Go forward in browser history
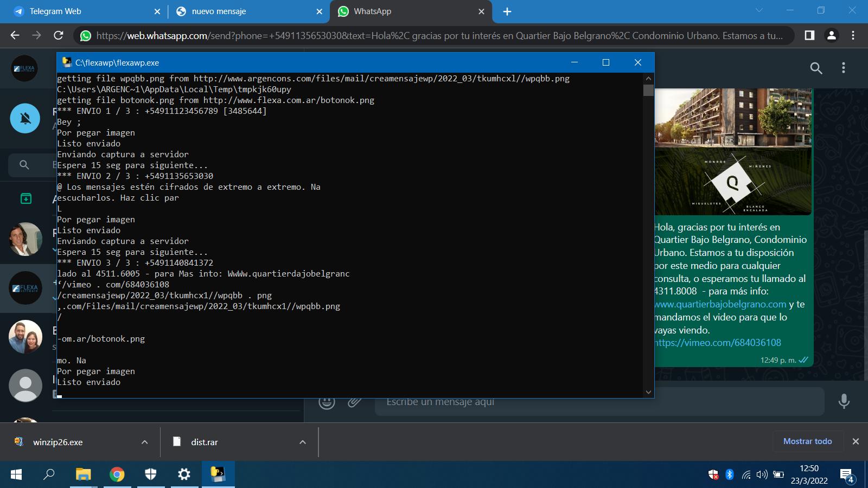The height and width of the screenshot is (488, 868). (x=36, y=35)
